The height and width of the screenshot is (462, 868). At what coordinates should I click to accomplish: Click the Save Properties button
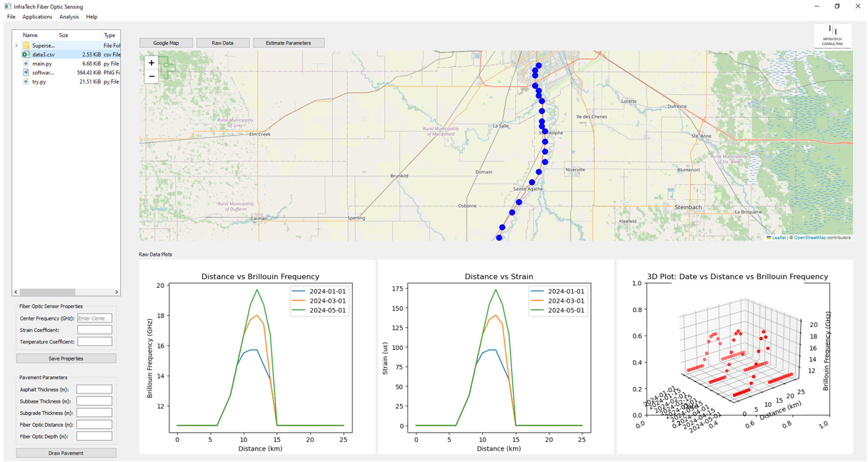click(x=66, y=358)
